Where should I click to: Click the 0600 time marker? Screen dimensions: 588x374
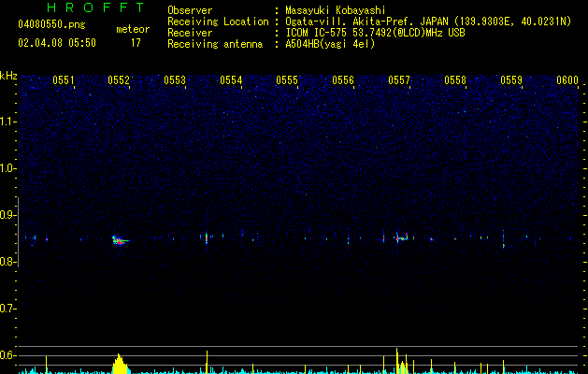point(567,80)
